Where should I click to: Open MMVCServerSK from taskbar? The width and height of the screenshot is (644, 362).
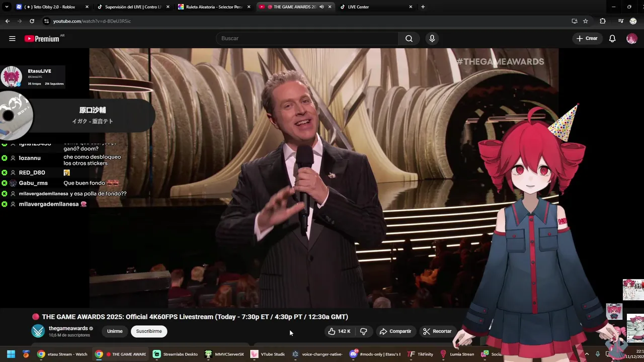click(x=224, y=354)
